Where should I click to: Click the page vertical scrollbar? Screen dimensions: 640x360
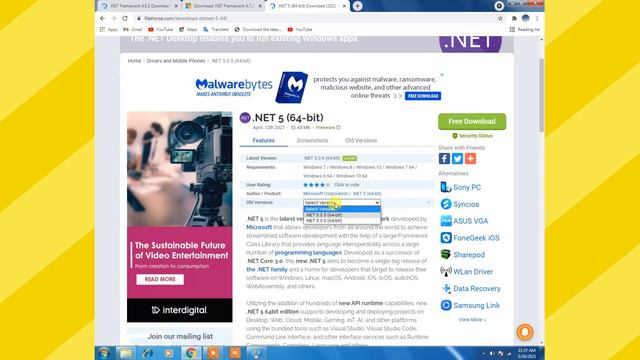[x=542, y=95]
